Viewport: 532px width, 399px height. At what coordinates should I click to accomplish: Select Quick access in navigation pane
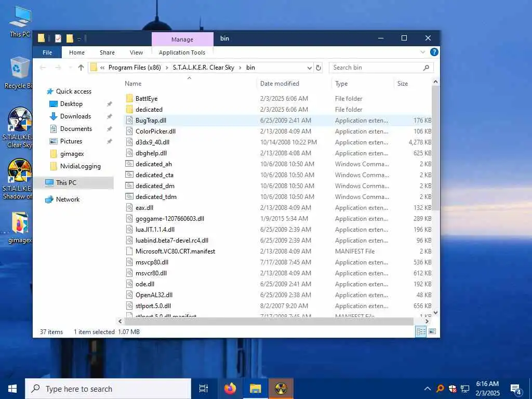tap(74, 91)
